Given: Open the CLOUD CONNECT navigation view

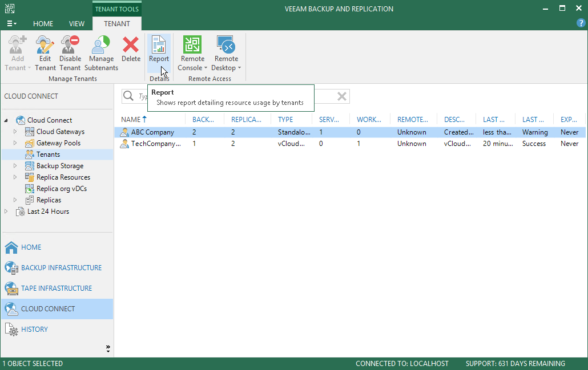Looking at the screenshot, I should tap(57, 309).
